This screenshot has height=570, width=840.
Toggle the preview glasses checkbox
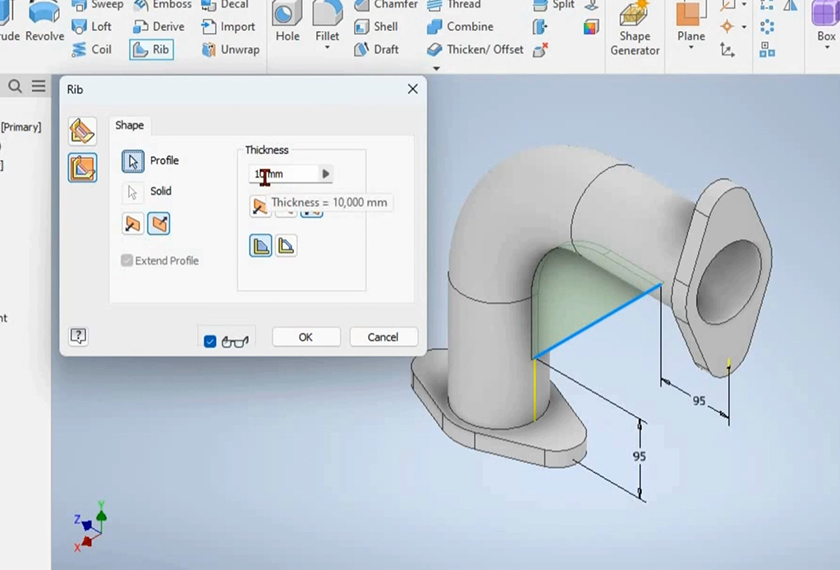tap(210, 341)
